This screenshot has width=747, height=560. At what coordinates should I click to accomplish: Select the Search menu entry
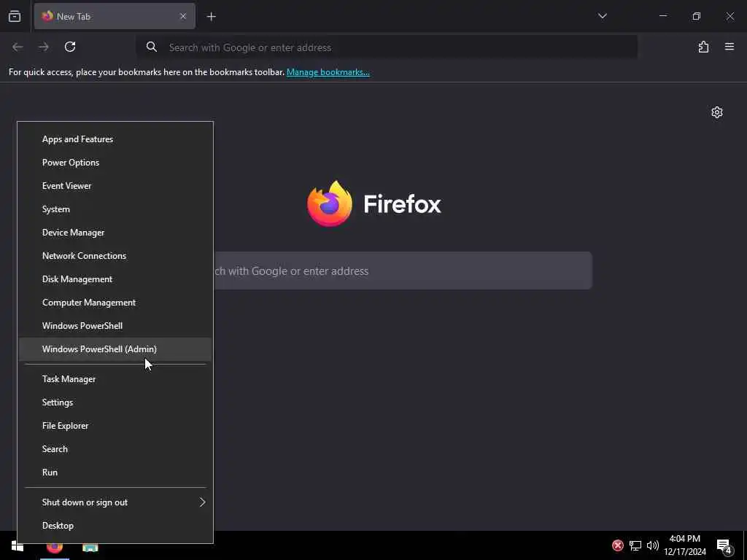click(115, 449)
